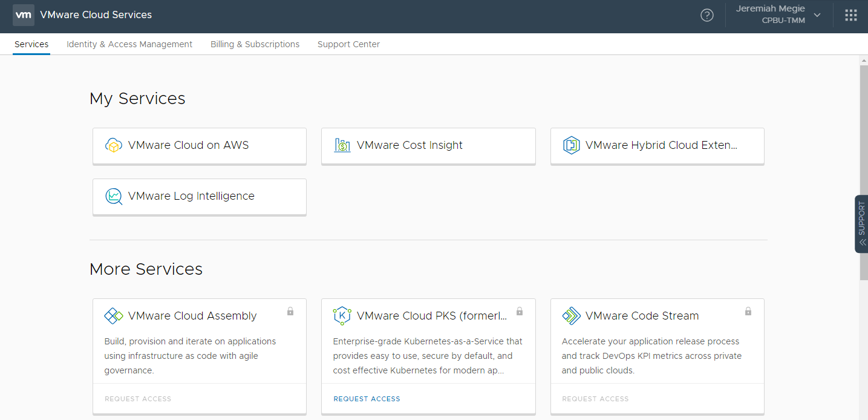Click the VMware Hybrid Cloud Extension icon
Screen dimensions: 868x420
pos(571,145)
